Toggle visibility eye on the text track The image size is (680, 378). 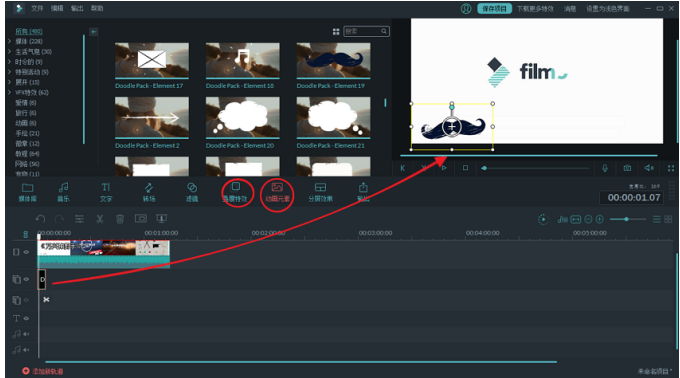click(x=26, y=318)
